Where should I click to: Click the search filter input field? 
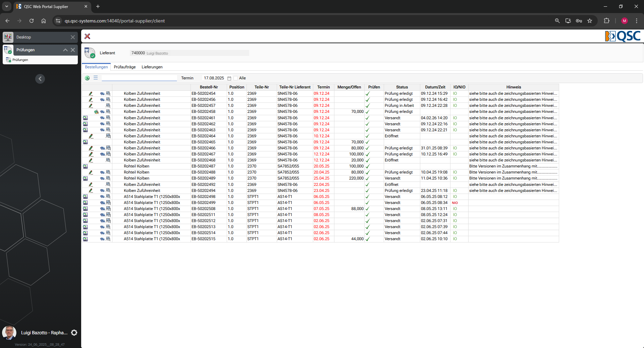pyautogui.click(x=139, y=78)
